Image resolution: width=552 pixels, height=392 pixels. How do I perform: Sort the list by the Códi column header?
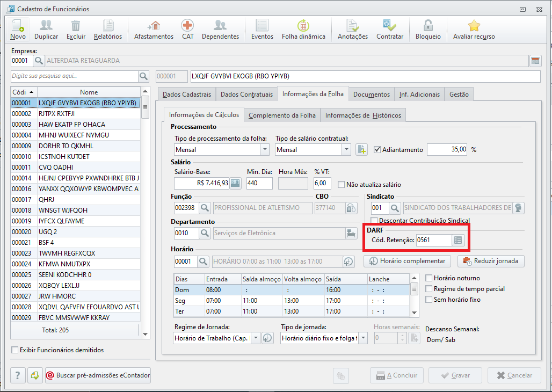pos(24,92)
